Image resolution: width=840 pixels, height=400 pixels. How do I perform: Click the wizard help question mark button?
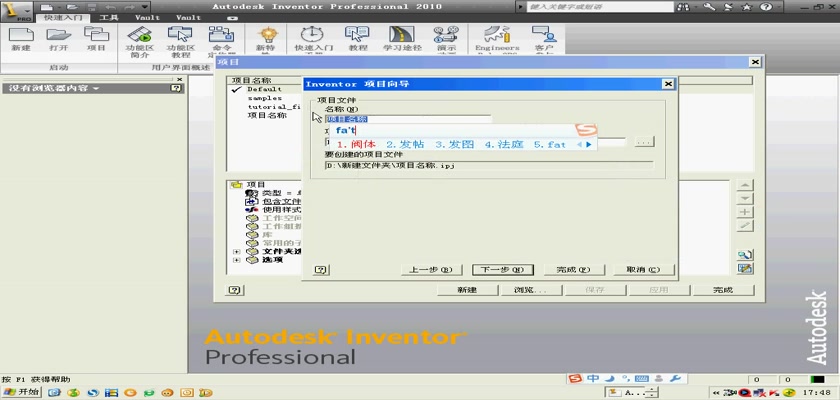[320, 270]
